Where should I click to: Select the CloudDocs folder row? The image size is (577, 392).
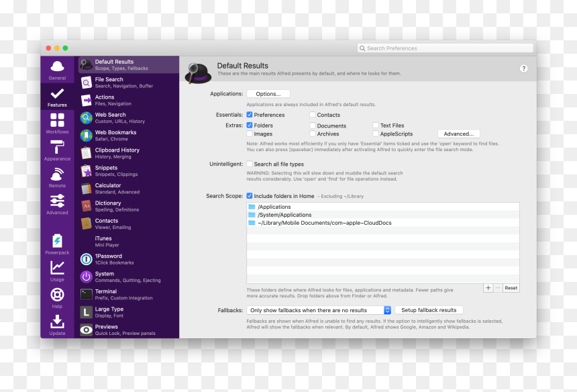382,223
